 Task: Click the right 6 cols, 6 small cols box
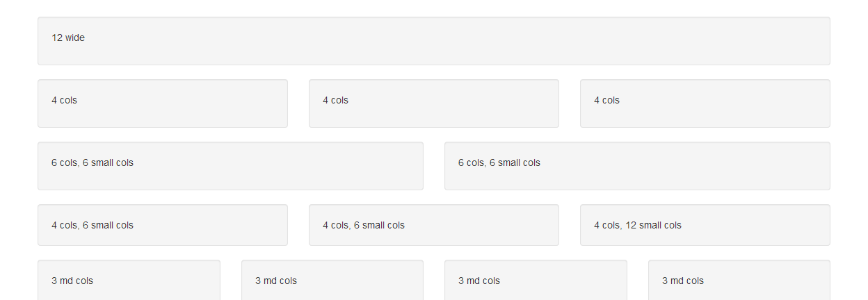pyautogui.click(x=637, y=166)
